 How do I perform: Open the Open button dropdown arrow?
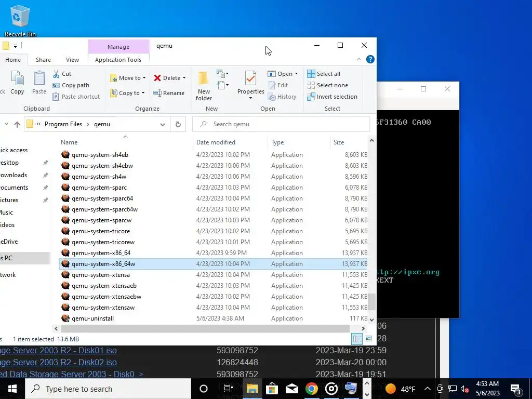(296, 74)
